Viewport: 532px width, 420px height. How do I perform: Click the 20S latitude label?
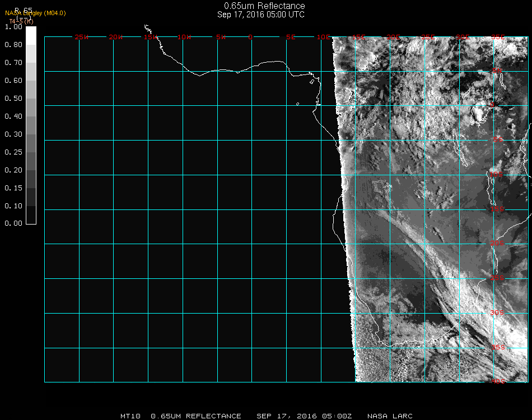(x=498, y=244)
